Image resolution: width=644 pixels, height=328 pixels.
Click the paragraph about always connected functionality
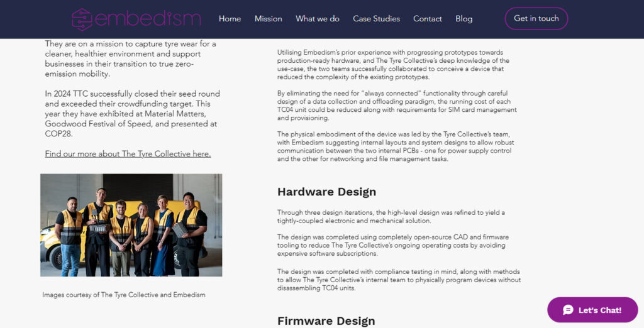[x=397, y=106]
